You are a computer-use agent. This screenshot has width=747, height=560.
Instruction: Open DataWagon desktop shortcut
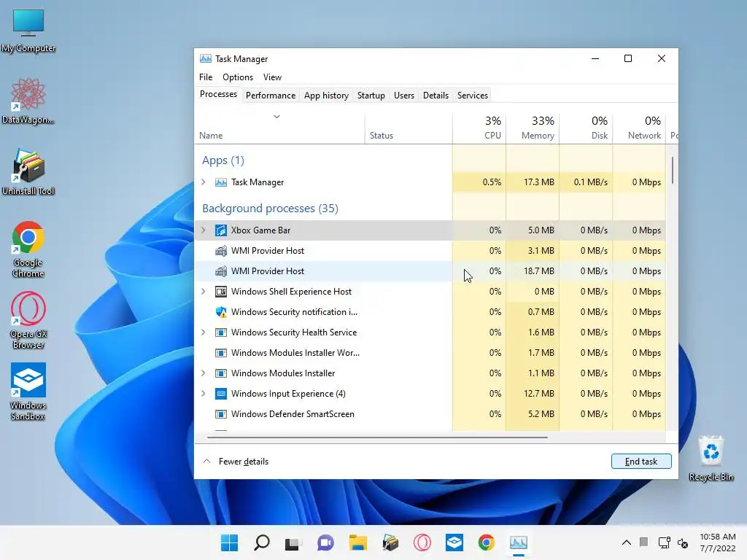[x=28, y=101]
